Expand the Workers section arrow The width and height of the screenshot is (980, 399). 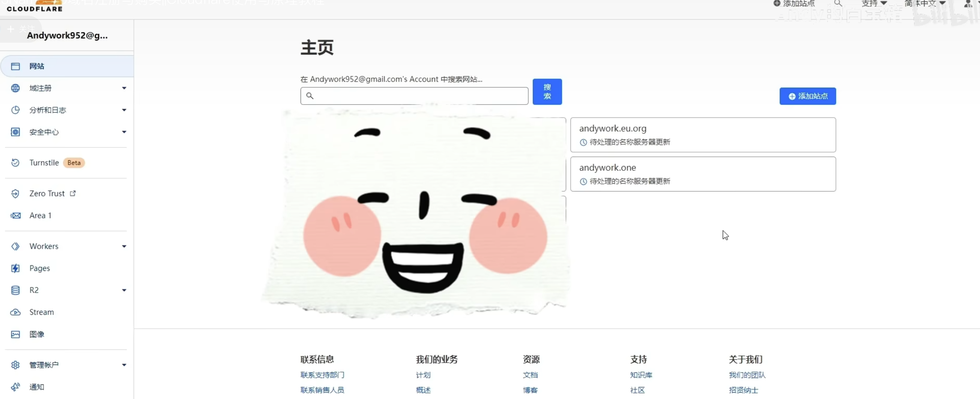pos(124,246)
